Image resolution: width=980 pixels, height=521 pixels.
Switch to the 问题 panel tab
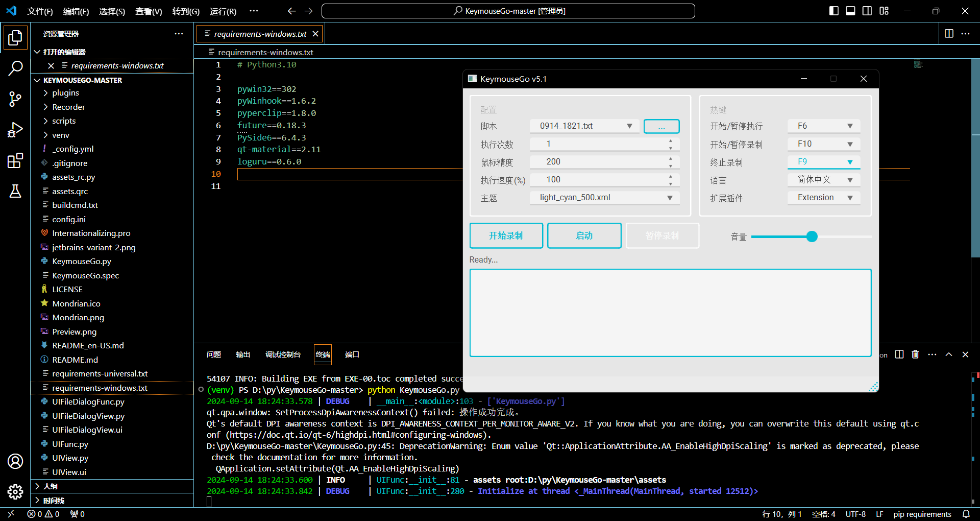(214, 354)
